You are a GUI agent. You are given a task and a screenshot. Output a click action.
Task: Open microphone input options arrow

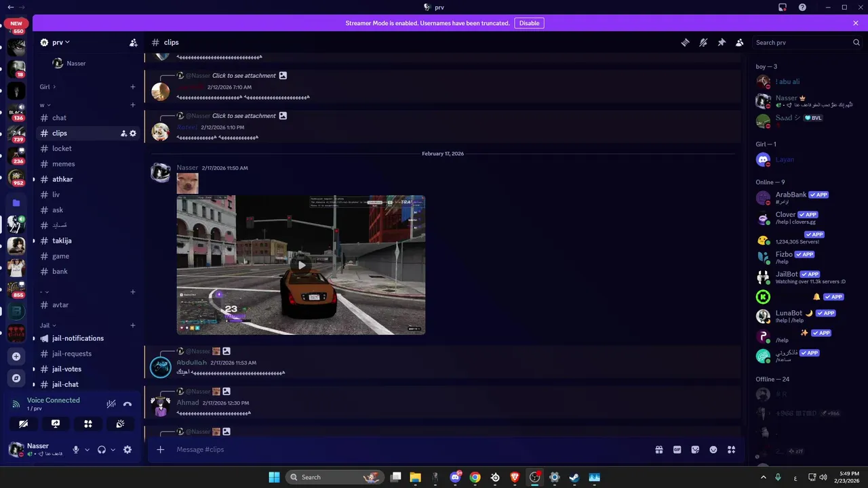87,449
